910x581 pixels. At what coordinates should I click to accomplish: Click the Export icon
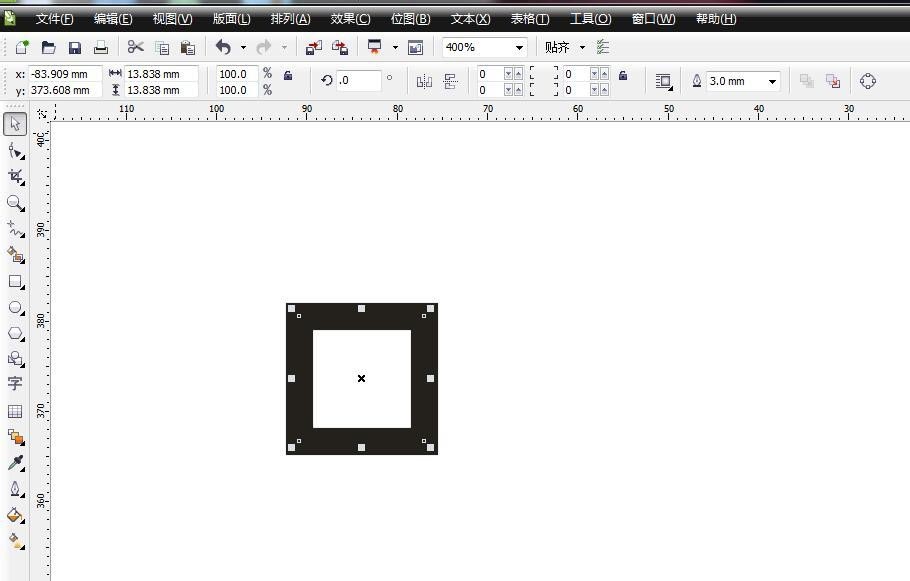[340, 47]
